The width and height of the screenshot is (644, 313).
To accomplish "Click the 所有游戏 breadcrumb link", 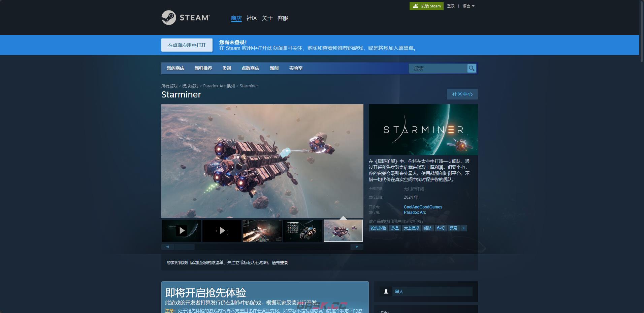I will click(169, 86).
